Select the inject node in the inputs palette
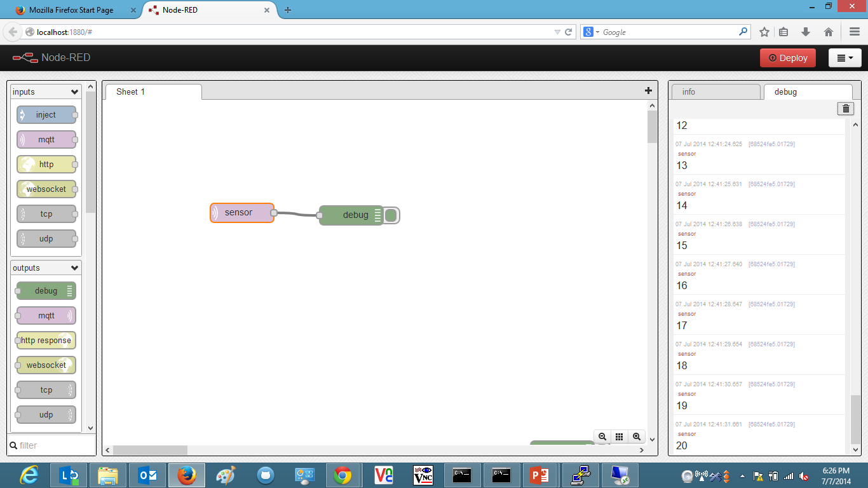868x488 pixels. point(46,115)
